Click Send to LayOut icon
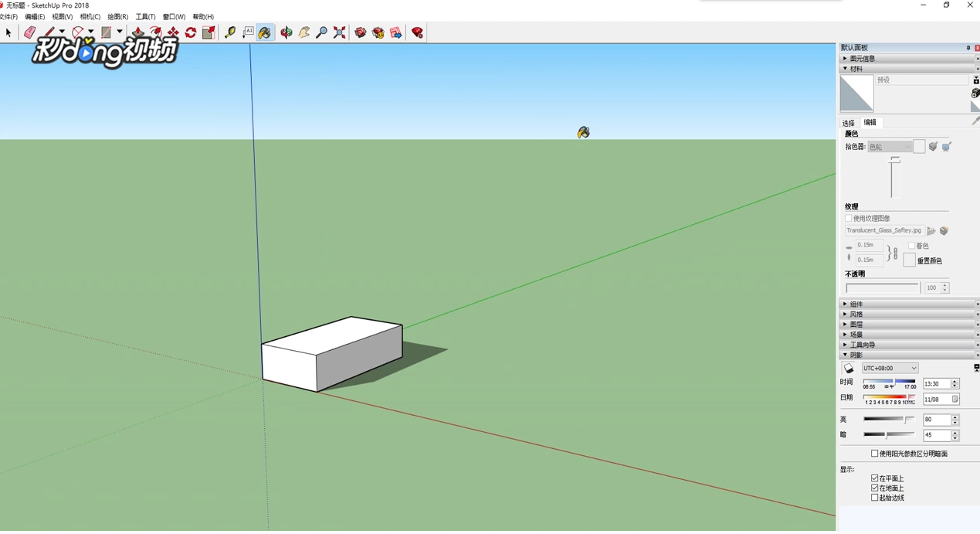Viewport: 980px width, 534px height. 396,32
